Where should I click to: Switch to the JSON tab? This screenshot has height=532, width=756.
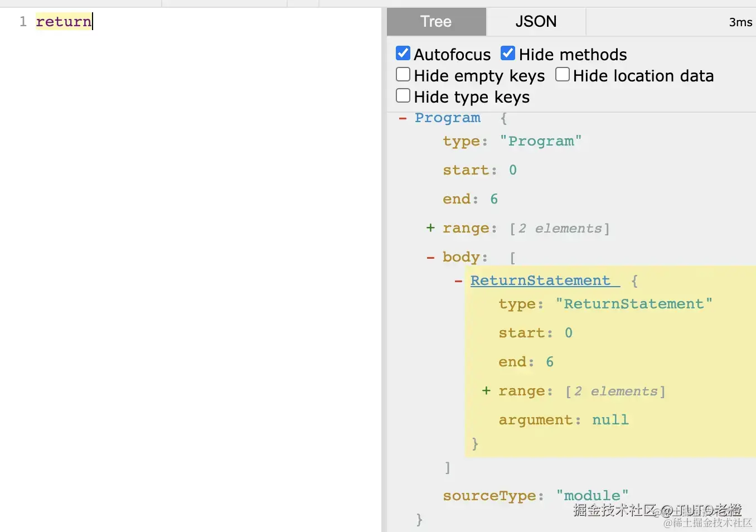(536, 22)
